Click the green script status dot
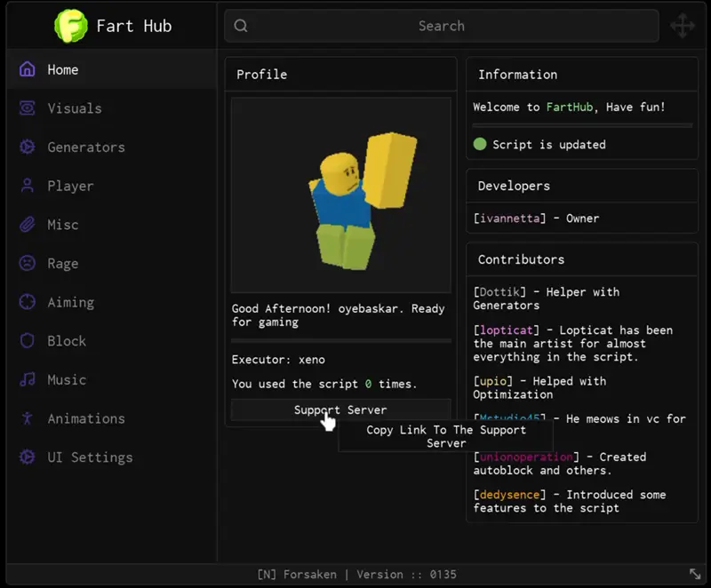 pos(480,144)
